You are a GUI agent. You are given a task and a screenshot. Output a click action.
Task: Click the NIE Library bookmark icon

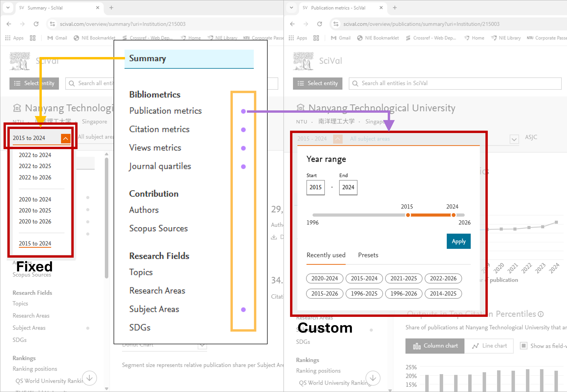pyautogui.click(x=210, y=38)
